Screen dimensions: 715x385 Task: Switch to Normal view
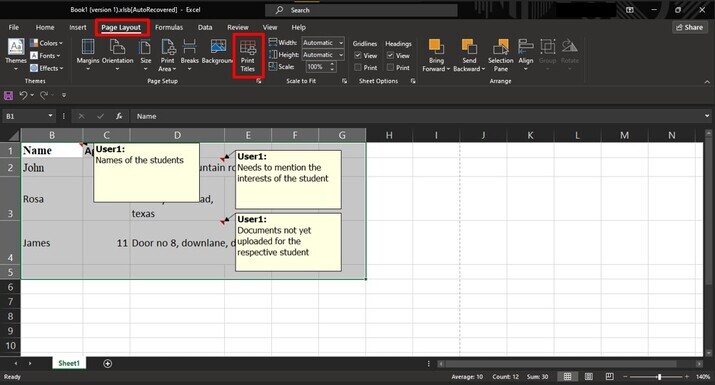pyautogui.click(x=567, y=377)
